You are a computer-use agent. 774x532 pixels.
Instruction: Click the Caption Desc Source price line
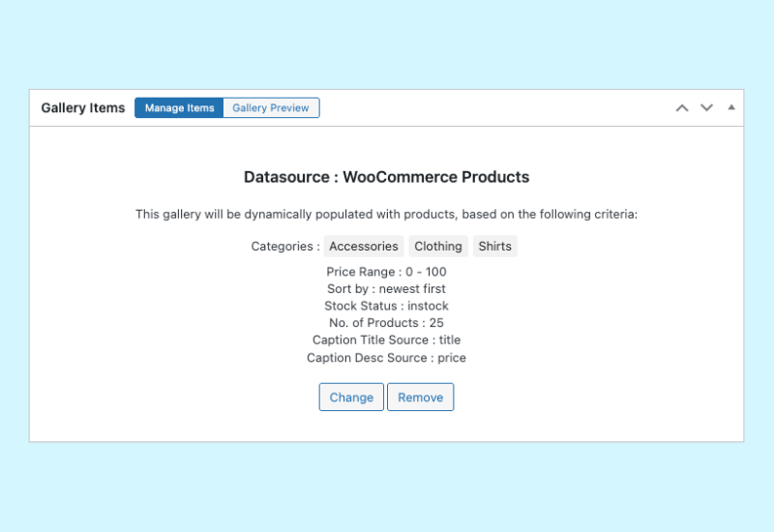(x=386, y=358)
